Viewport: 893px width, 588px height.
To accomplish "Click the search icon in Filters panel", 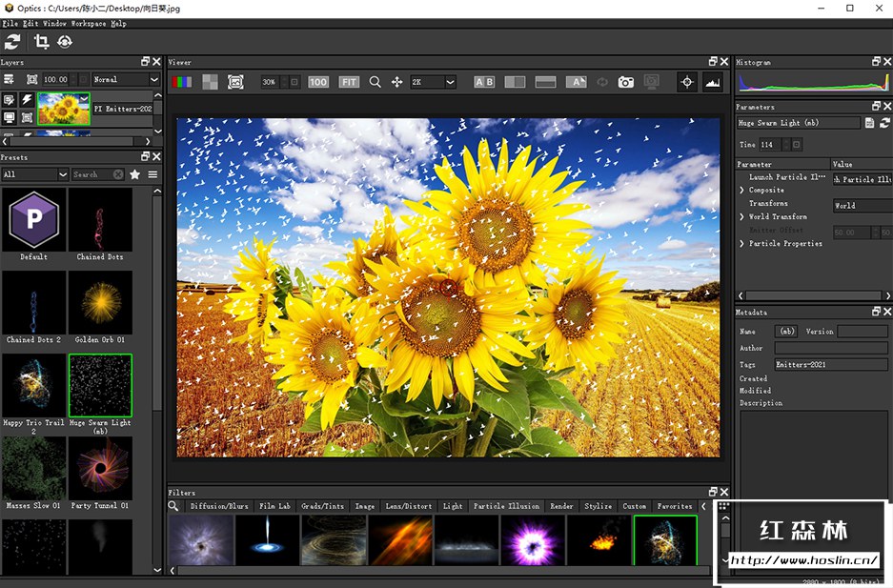I will pos(173,506).
